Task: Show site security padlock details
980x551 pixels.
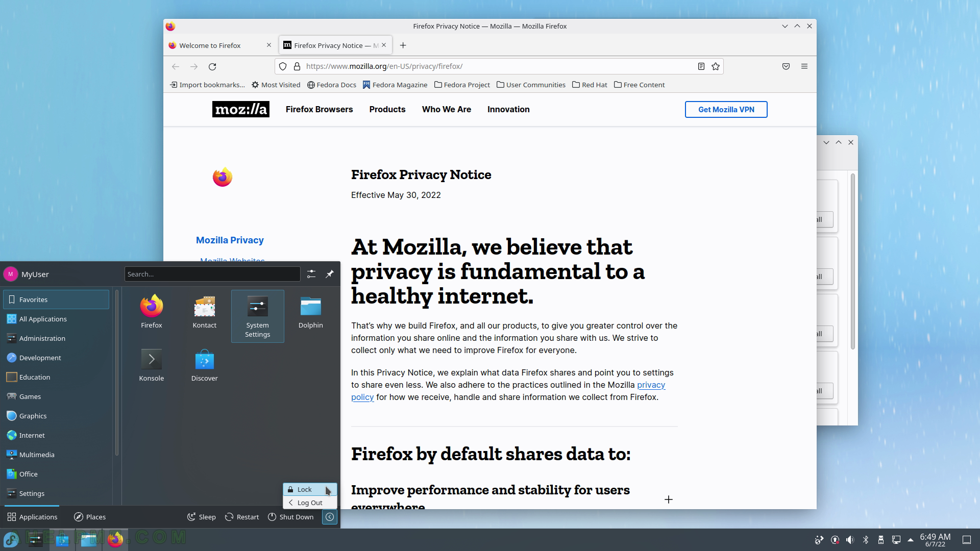Action: pos(297,66)
